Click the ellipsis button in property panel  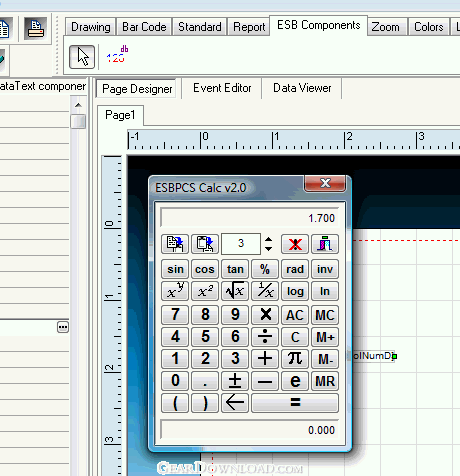63,327
